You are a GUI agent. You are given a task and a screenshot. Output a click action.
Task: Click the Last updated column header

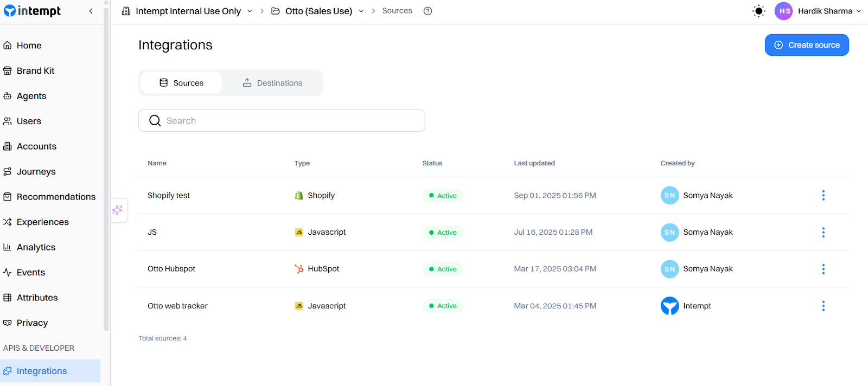pyautogui.click(x=534, y=163)
